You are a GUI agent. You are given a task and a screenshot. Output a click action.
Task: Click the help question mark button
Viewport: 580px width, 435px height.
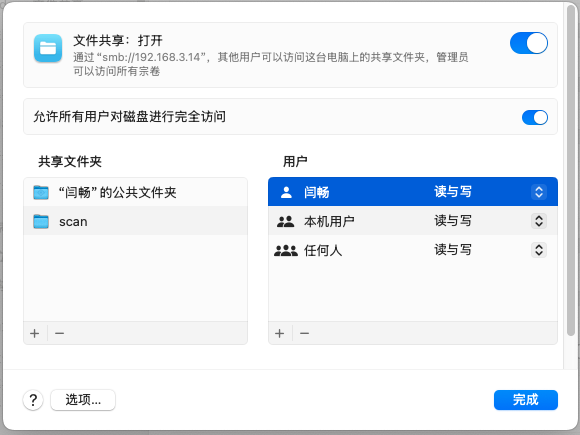coord(33,400)
